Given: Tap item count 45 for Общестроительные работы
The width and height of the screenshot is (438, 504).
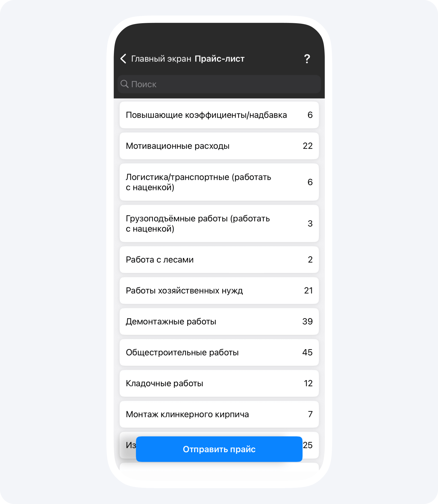Looking at the screenshot, I should click(307, 352).
